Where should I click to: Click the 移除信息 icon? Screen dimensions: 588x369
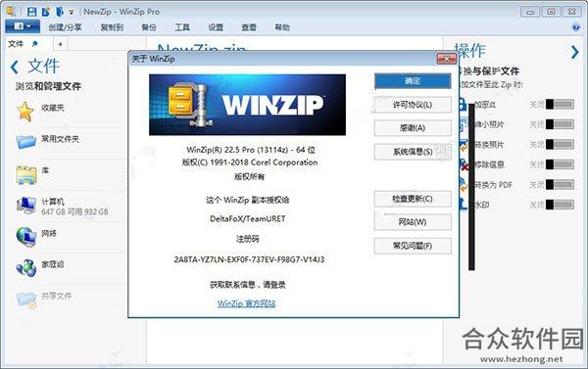pyautogui.click(x=464, y=164)
